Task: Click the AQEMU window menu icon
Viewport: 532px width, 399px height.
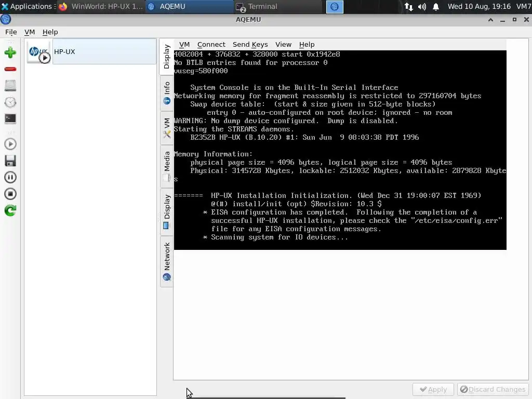Action: (6, 19)
